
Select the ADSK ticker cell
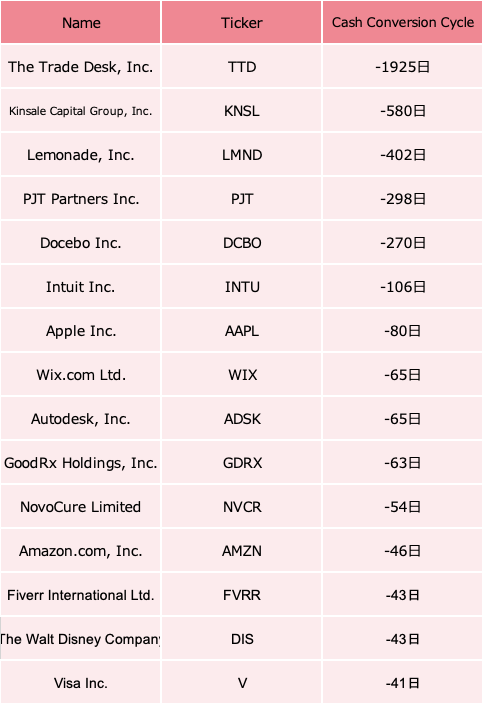pos(242,419)
